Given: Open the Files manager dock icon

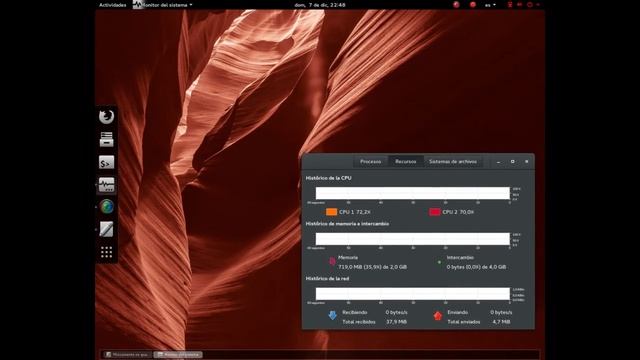Looking at the screenshot, I should coord(107,139).
